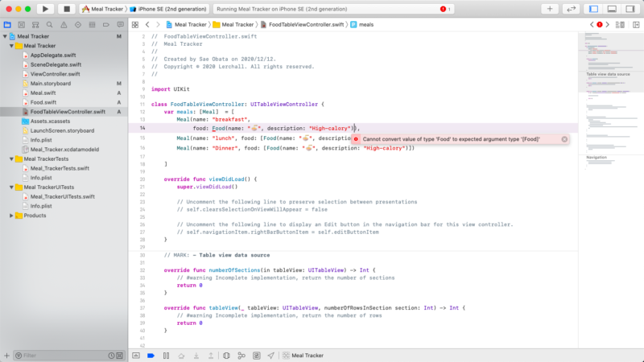Jump to previous issue arrow
This screenshot has height=362, width=644.
click(x=592, y=25)
